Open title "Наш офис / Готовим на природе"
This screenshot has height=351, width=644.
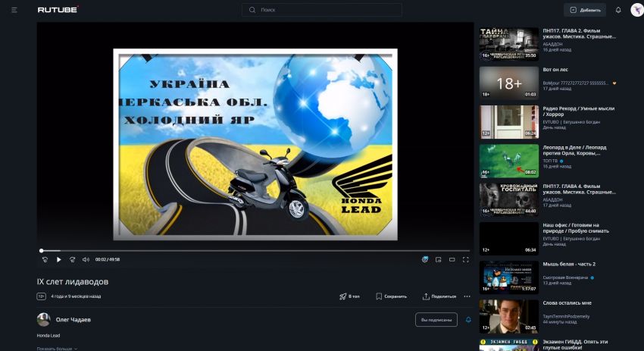click(x=576, y=227)
